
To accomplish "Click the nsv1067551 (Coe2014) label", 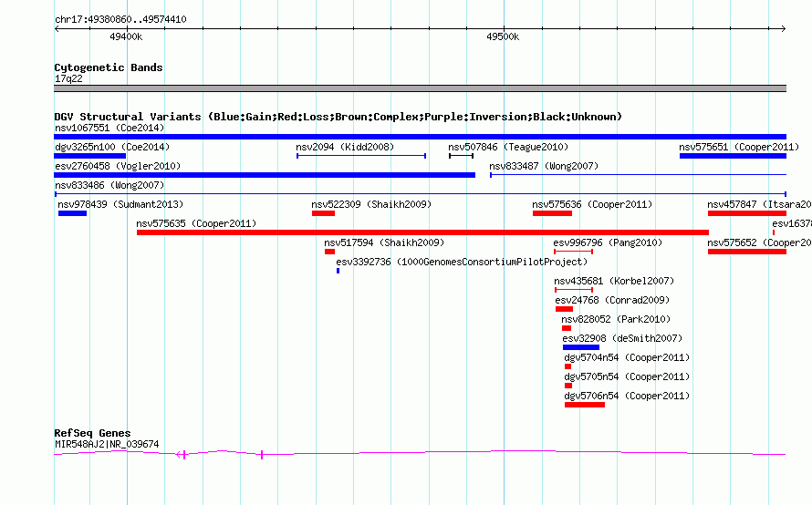I will pos(109,128).
